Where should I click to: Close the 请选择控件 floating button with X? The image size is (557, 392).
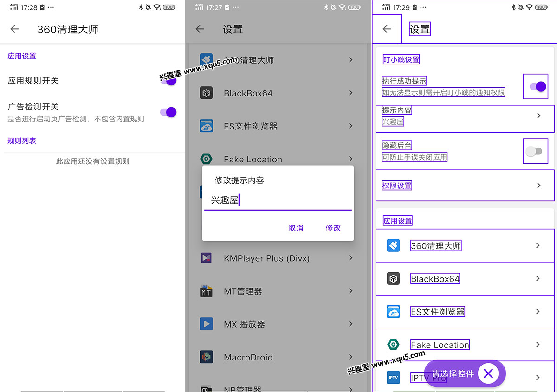[488, 373]
